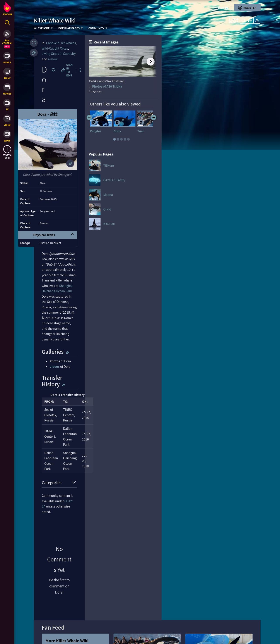Open the Living Orcas in Captivity category

coord(59,54)
